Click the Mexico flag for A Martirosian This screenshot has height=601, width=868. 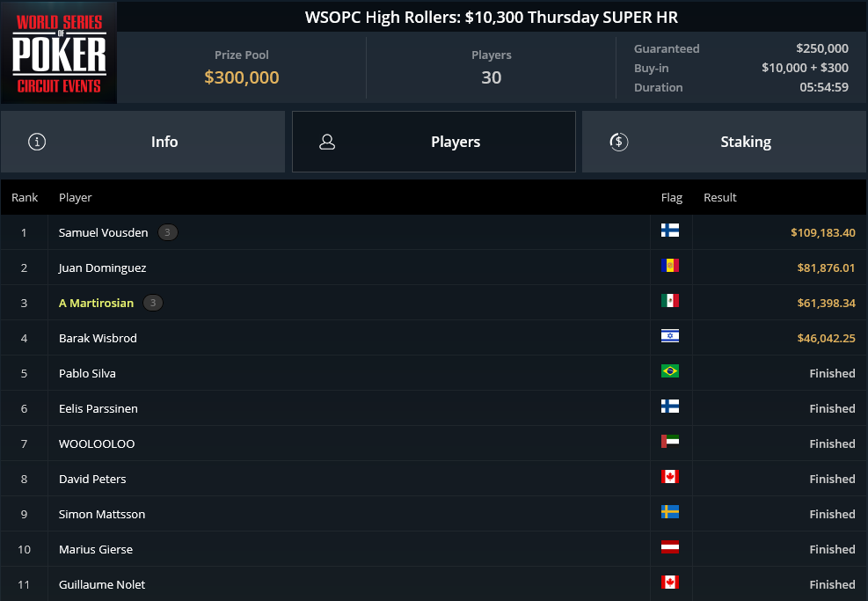click(x=670, y=301)
